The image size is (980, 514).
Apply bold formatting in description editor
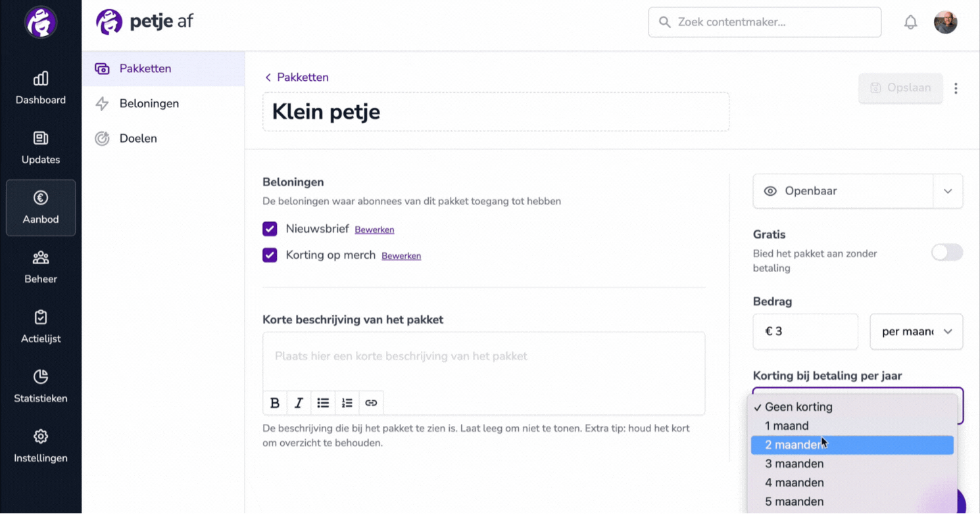point(275,403)
